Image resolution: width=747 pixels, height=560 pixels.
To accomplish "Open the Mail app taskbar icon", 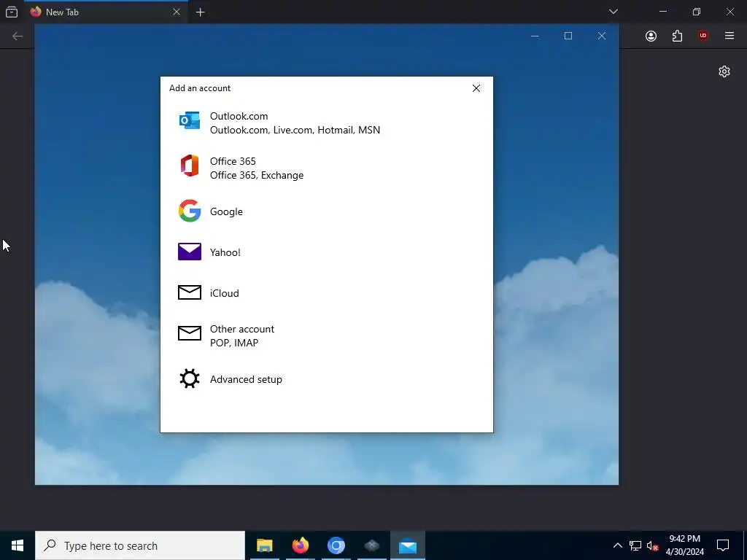I will [x=408, y=545].
